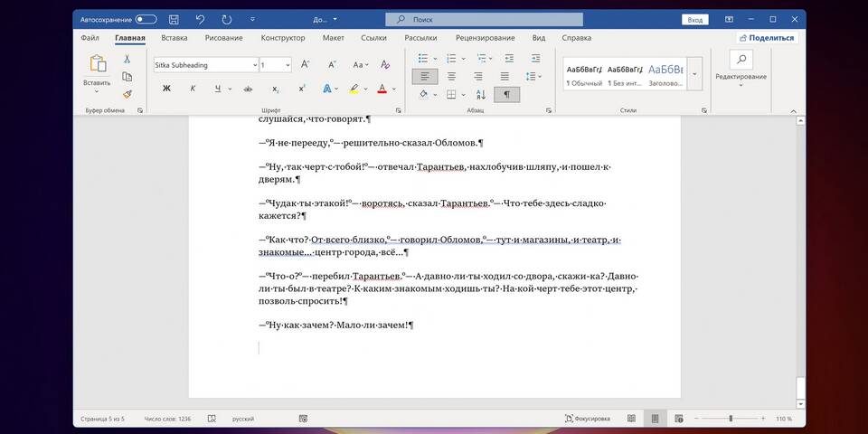Center the paragraph text
This screenshot has width=868, height=434.
point(452,76)
